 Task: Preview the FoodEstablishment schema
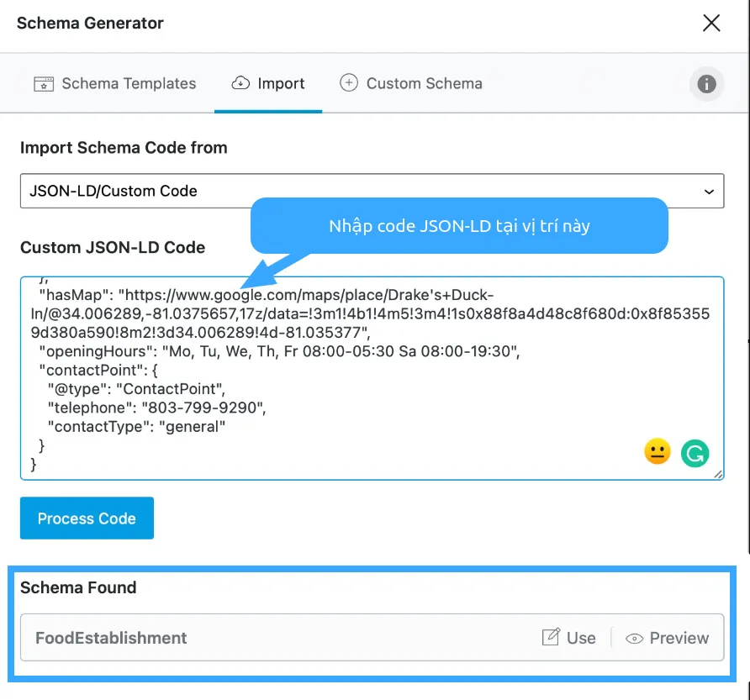[667, 638]
